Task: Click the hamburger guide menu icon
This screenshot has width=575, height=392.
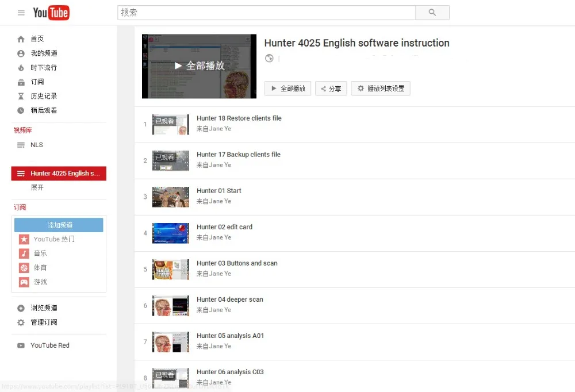Action: click(x=21, y=13)
